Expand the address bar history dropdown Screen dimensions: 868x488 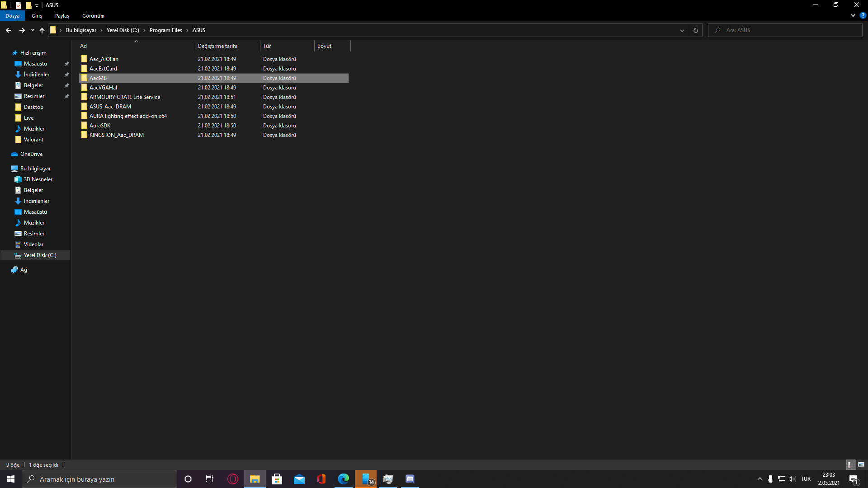[682, 30]
